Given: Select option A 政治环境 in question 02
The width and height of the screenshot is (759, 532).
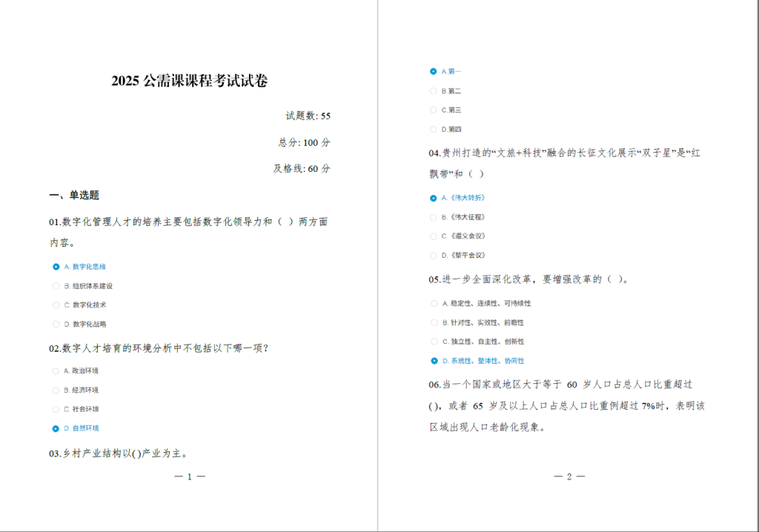Looking at the screenshot, I should coord(56,370).
